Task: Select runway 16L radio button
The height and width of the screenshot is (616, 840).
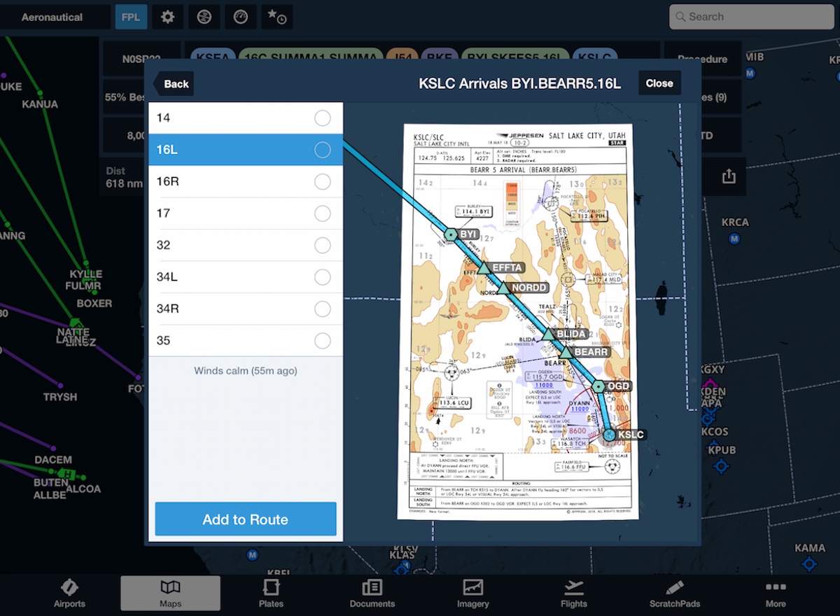Action: click(x=323, y=150)
